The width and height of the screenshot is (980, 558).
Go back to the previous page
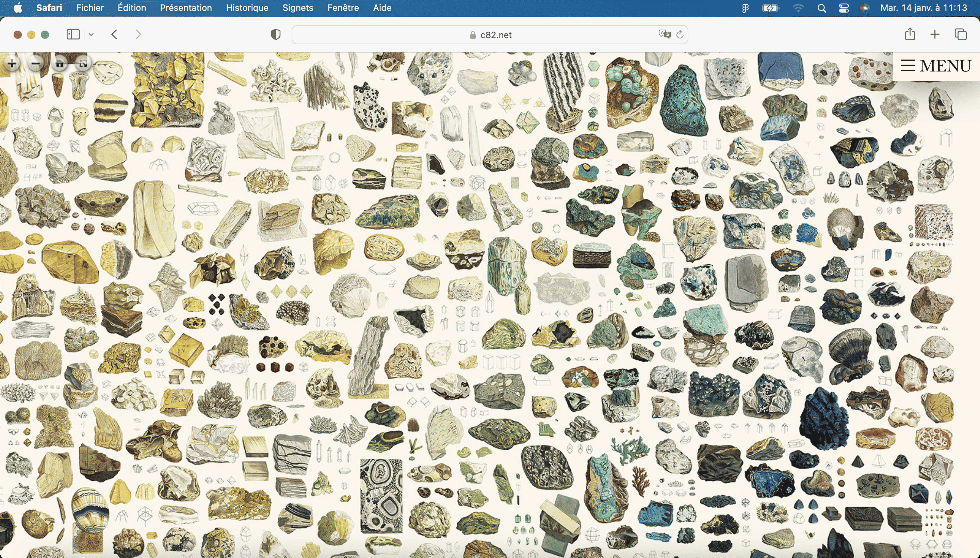click(114, 34)
